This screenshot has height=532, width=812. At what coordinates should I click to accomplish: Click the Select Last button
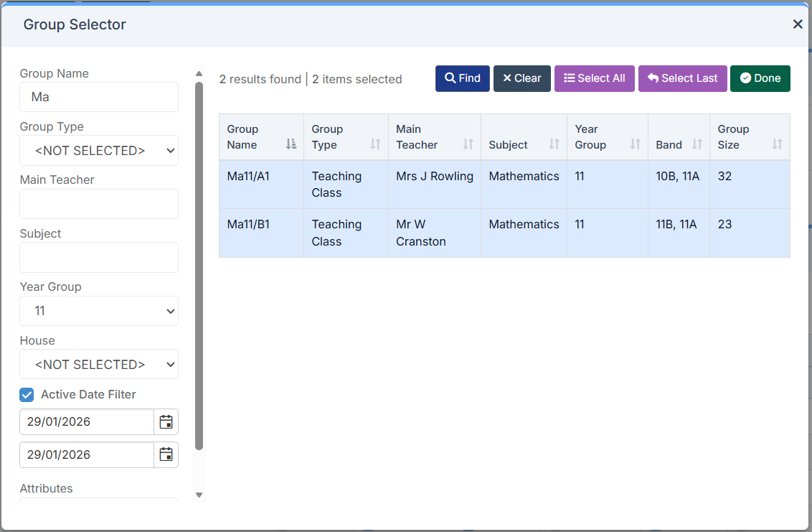682,79
